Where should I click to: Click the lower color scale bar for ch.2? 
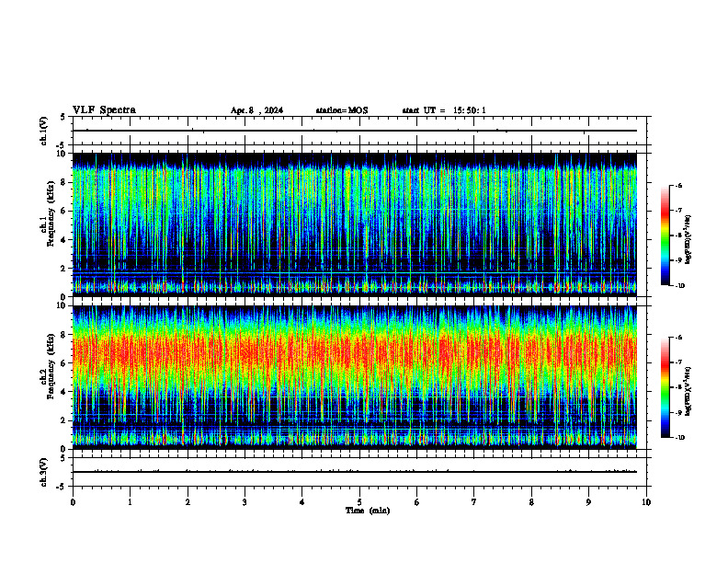point(665,387)
